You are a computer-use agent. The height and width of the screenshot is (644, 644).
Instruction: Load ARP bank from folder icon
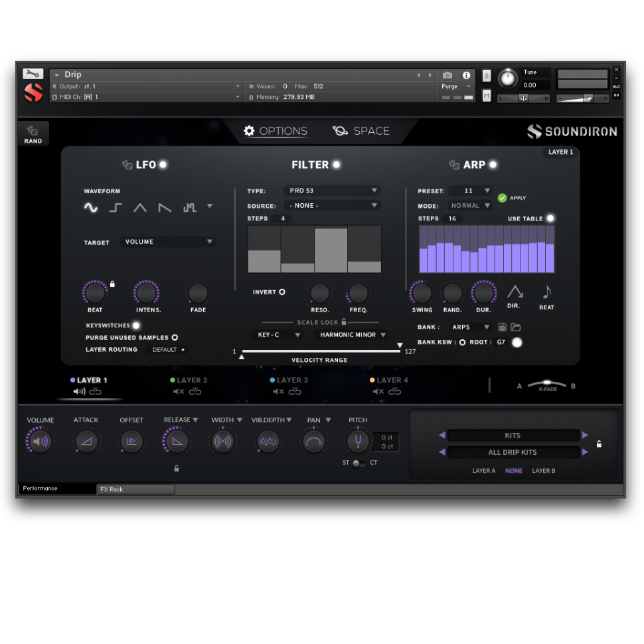click(515, 327)
